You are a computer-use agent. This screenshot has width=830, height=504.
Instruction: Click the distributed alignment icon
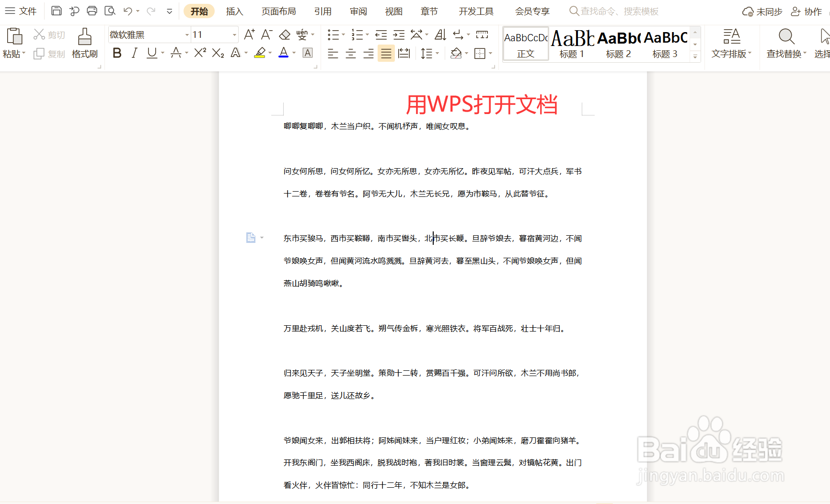tap(404, 53)
